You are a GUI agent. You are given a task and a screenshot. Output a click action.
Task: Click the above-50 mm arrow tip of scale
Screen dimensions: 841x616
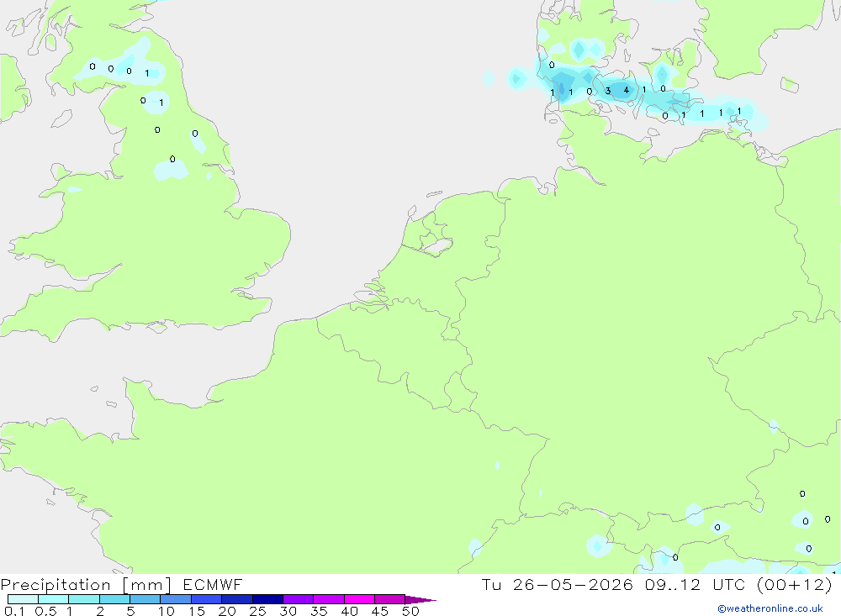(420, 599)
